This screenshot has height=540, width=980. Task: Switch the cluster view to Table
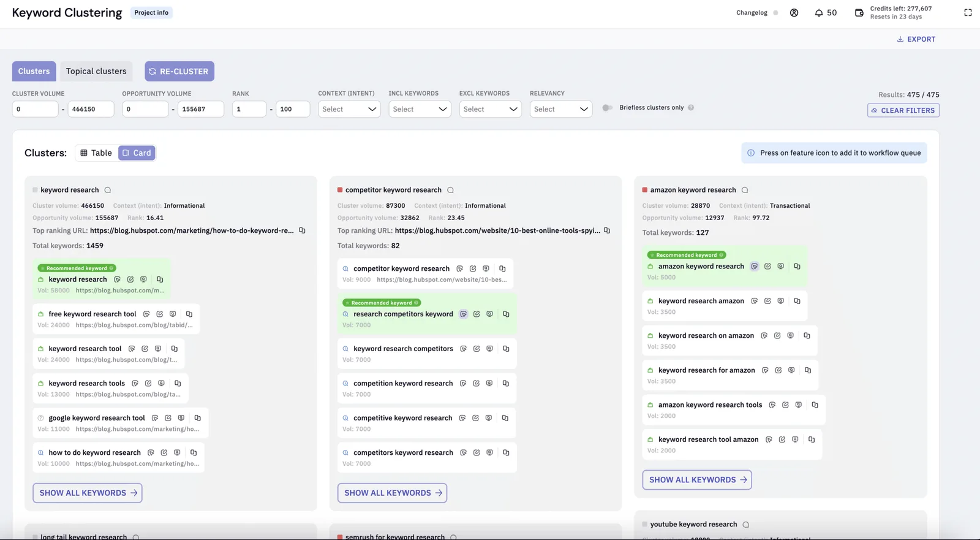(96, 153)
